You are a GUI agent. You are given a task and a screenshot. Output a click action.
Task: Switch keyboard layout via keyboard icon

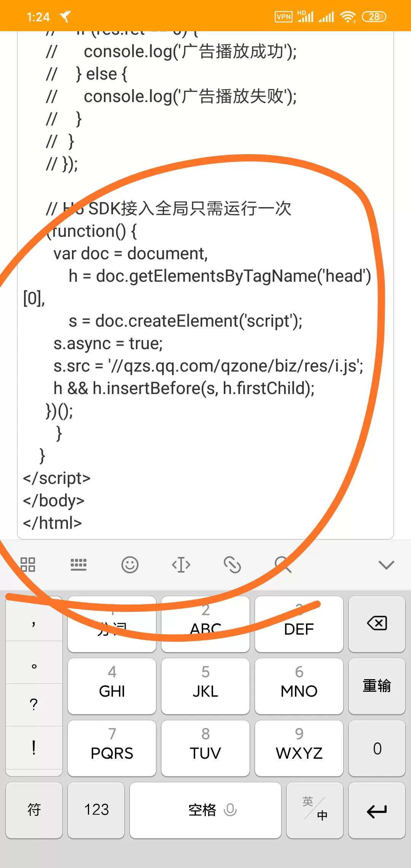tap(79, 565)
